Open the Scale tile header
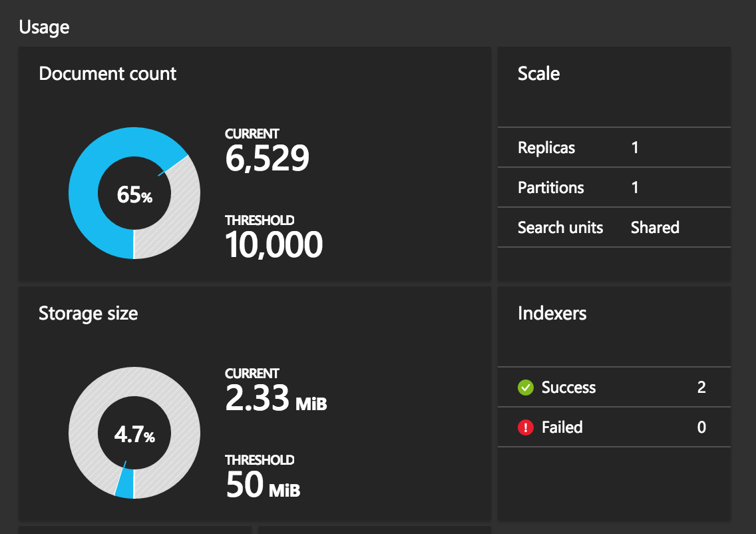Viewport: 756px width, 534px height. pos(538,74)
